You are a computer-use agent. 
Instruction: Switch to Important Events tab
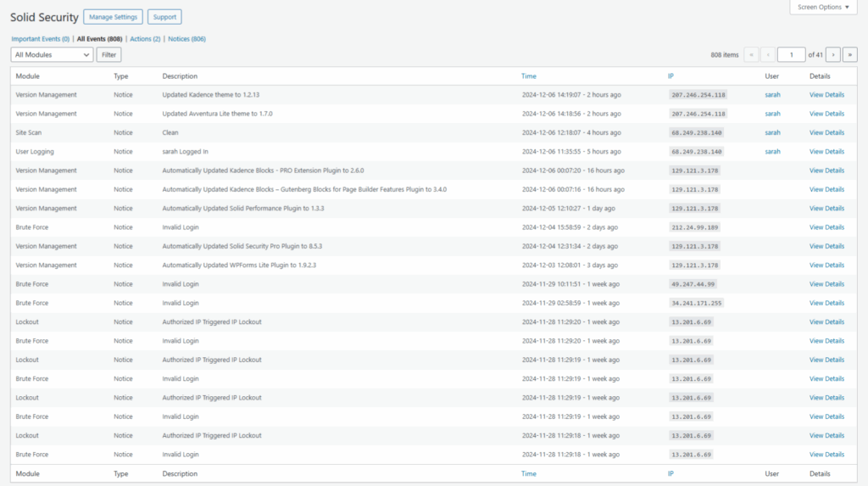(x=40, y=39)
